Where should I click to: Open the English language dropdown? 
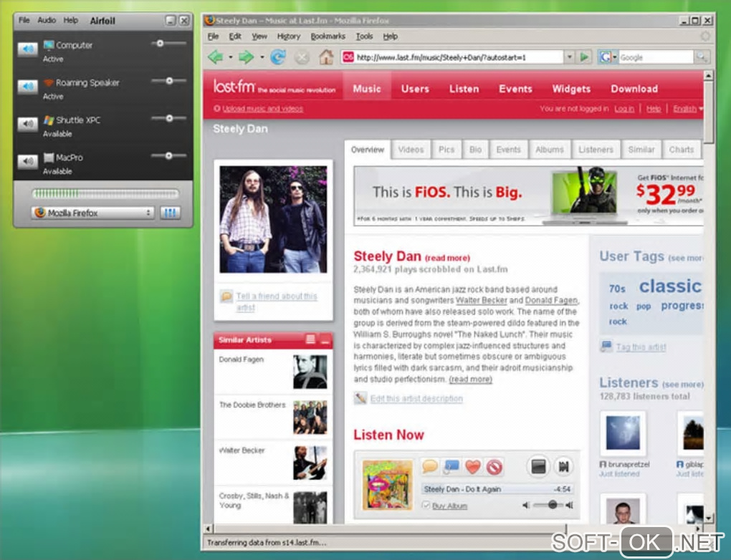click(688, 109)
